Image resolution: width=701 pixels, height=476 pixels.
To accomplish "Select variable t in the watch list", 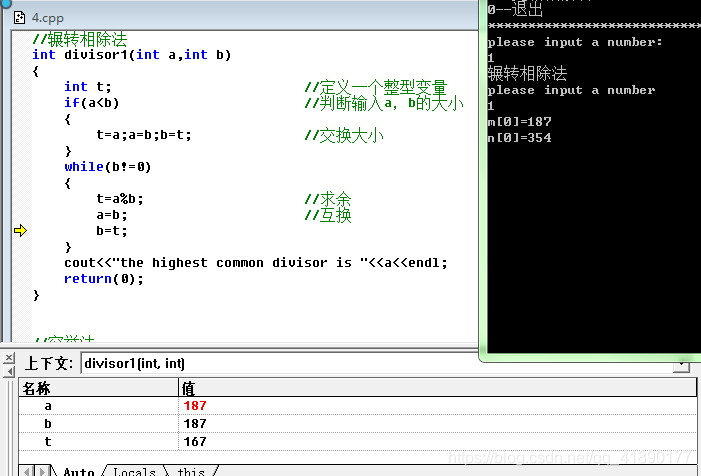I will pos(48,442).
